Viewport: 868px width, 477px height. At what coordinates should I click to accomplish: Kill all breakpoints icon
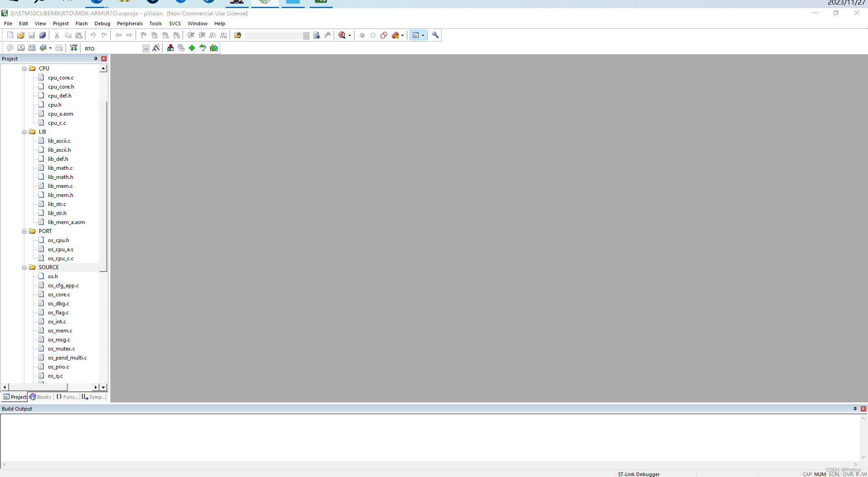click(x=396, y=35)
